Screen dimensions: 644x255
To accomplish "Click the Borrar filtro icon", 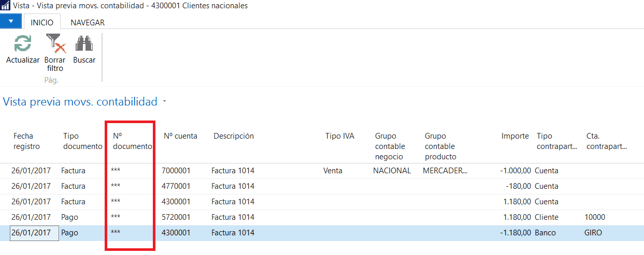I will [55, 43].
